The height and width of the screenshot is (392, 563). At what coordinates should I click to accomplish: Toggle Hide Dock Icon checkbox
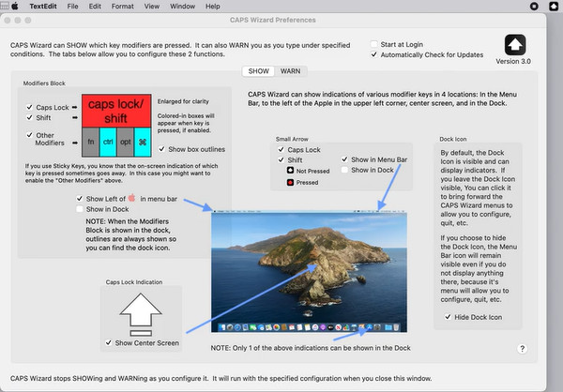[448, 317]
